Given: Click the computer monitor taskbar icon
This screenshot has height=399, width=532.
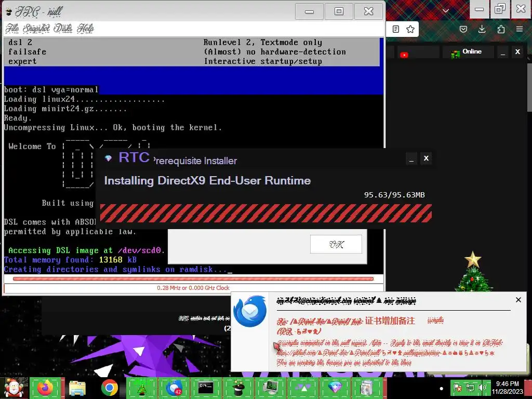Looking at the screenshot, I should click(x=270, y=388).
